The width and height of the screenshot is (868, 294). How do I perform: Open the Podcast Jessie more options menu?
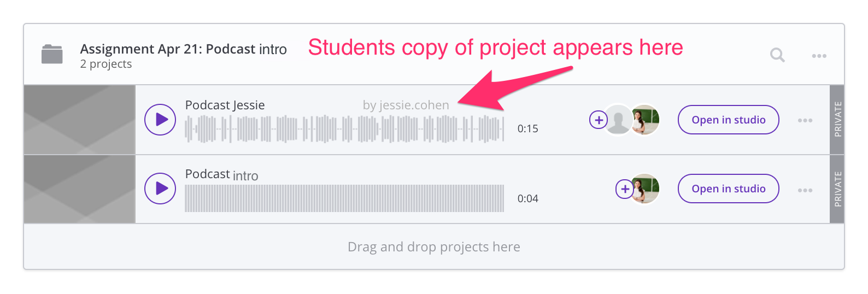(x=805, y=120)
